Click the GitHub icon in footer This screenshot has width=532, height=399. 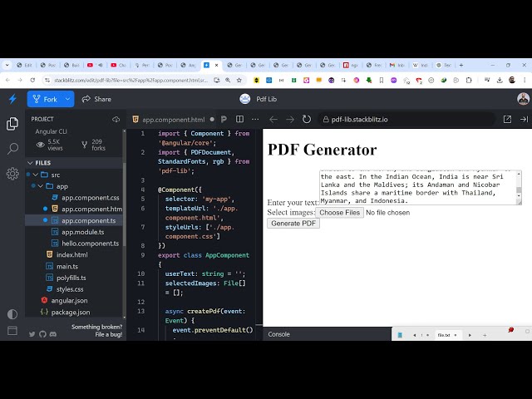coord(32,334)
